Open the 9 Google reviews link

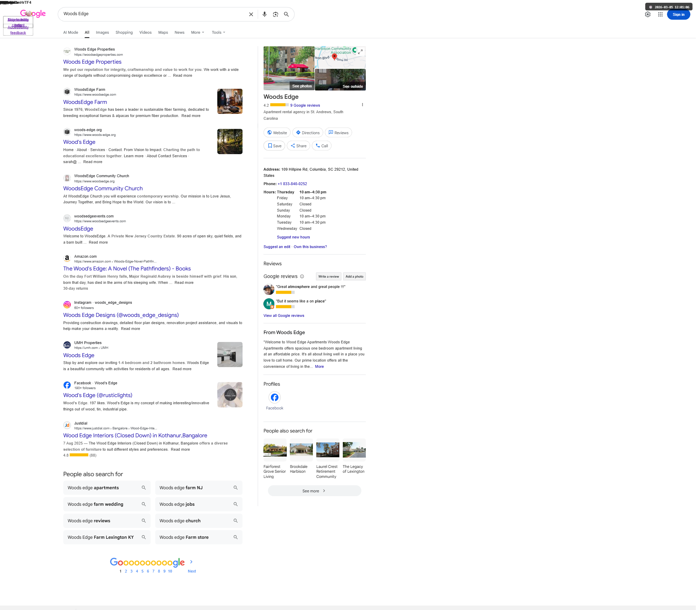click(305, 106)
